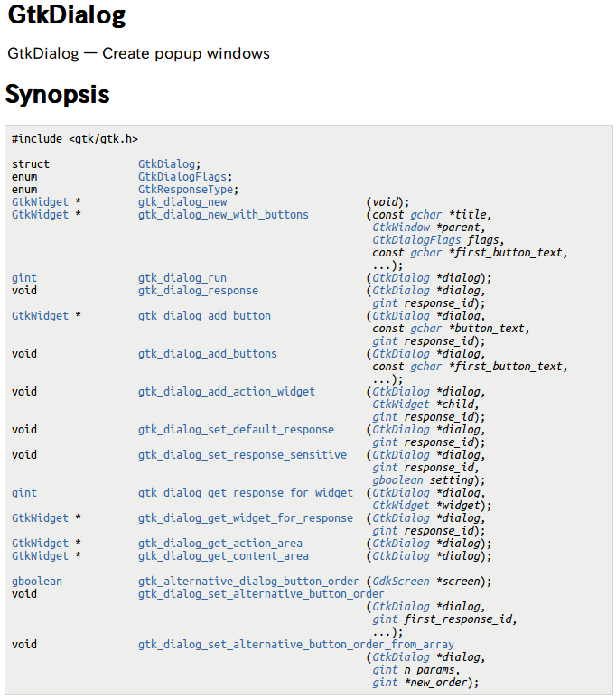Open gtk_dialog_get_content_area link
This screenshot has height=698, width=616.
point(223,556)
